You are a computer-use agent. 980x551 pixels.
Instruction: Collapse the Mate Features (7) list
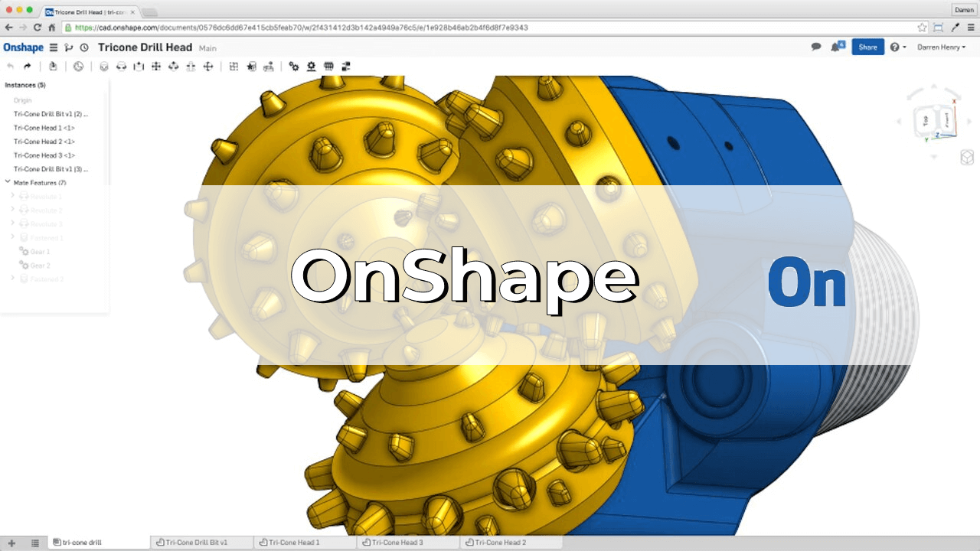click(x=8, y=182)
